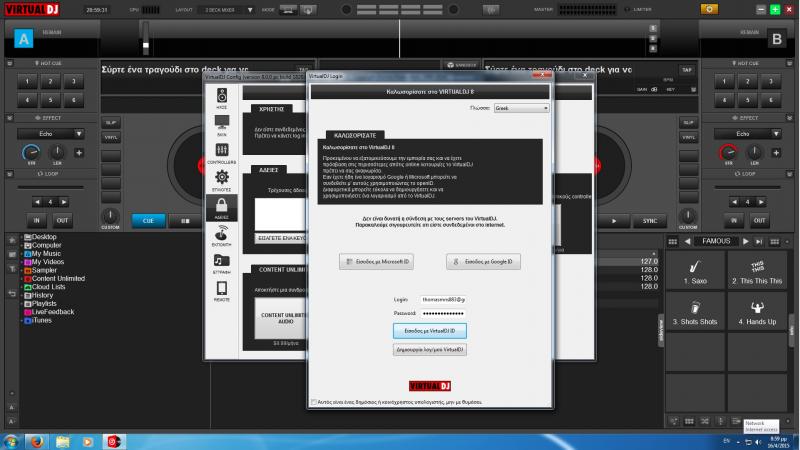Click the Login email input field

click(438, 299)
